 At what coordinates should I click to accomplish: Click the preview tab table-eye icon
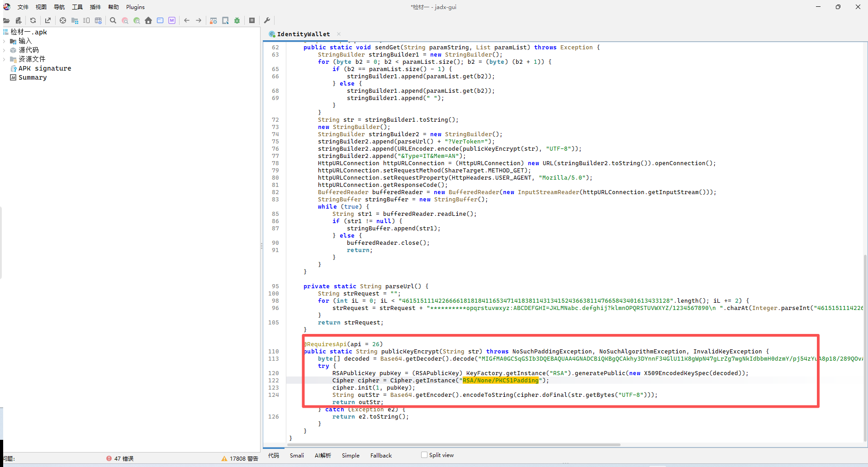(x=98, y=20)
